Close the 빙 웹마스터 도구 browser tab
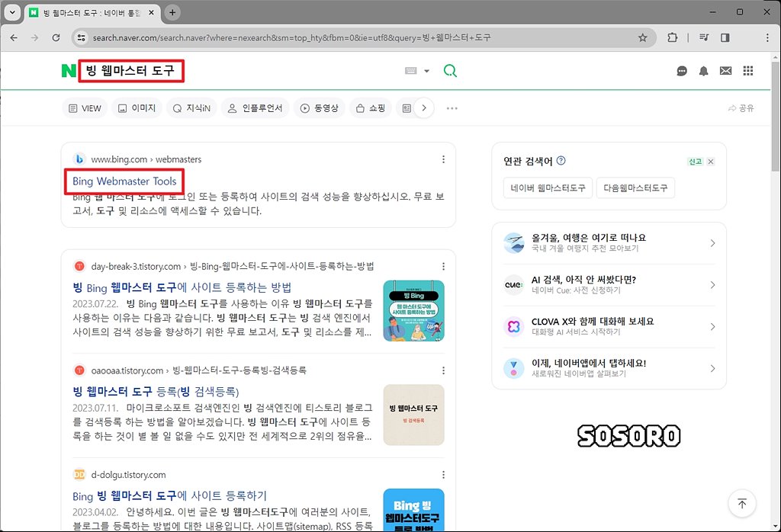The height and width of the screenshot is (532, 781). (x=152, y=13)
